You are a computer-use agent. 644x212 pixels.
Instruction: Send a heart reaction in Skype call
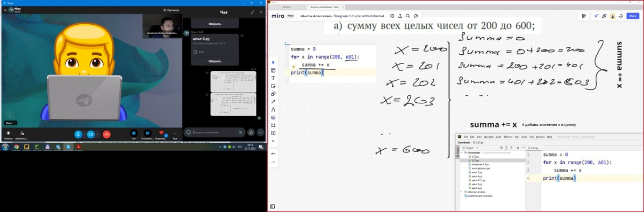[161, 134]
